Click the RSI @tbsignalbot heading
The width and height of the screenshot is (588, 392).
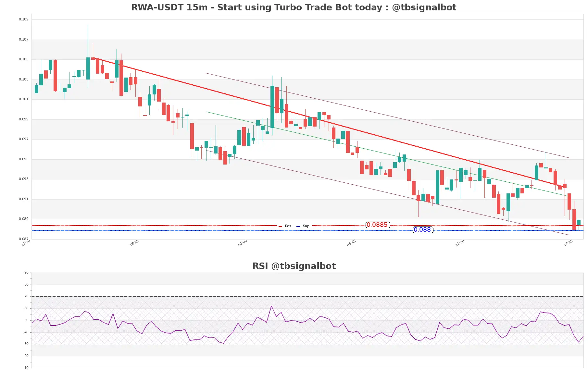[294, 266]
